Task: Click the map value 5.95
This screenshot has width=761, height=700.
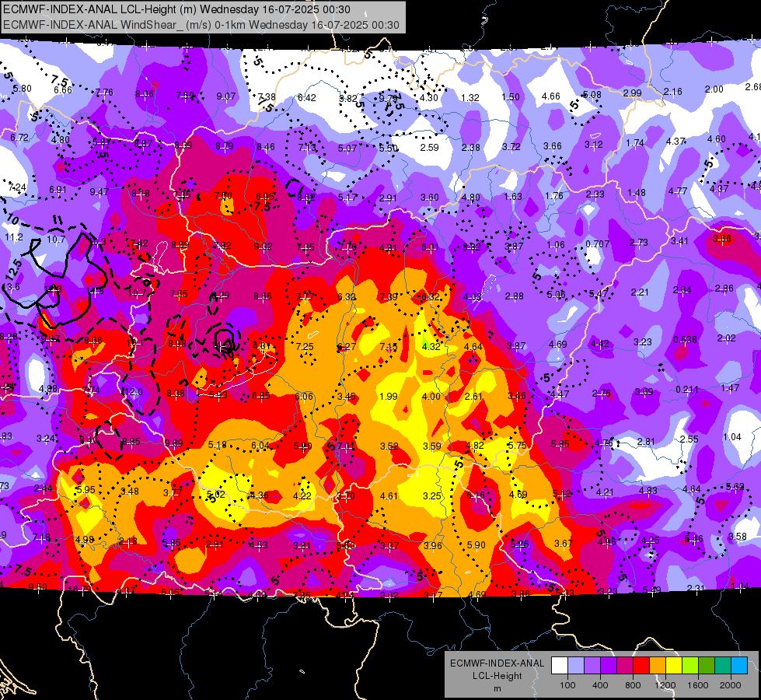Action: (x=86, y=489)
